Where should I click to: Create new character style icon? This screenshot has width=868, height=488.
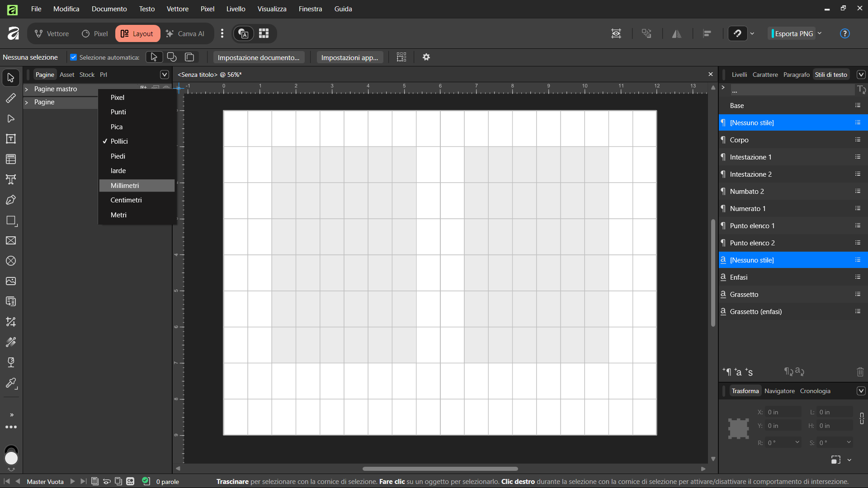point(738,372)
